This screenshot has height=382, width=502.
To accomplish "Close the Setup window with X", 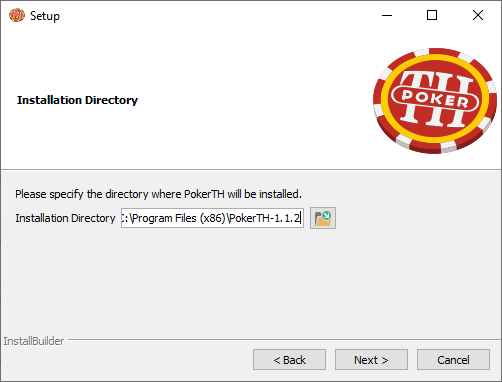I will point(478,15).
